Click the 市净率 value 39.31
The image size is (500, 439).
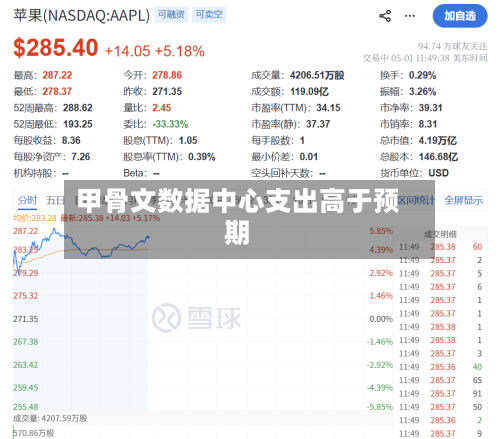(430, 108)
